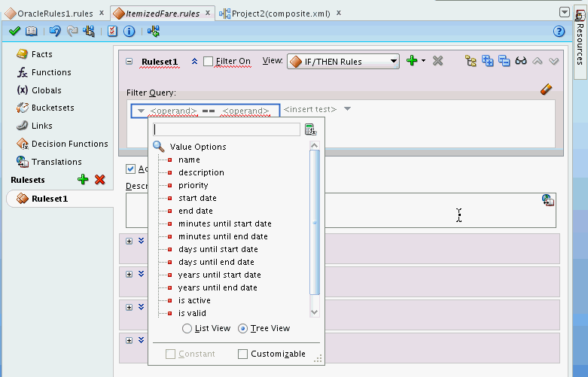This screenshot has width=588, height=377.
Task: Click the tree hierarchy icon in ruleset bar
Action: coord(471,61)
